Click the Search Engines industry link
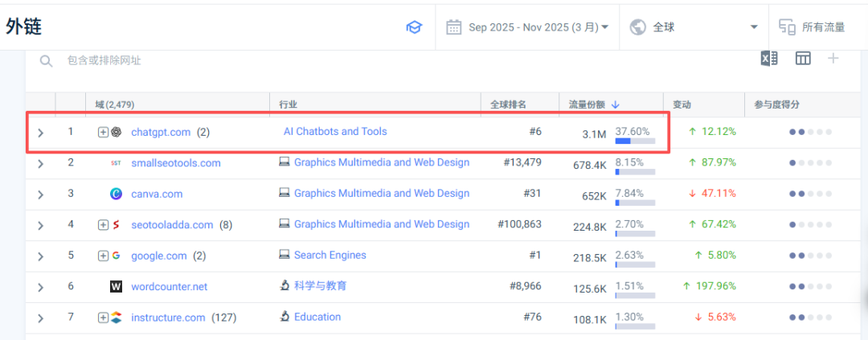The height and width of the screenshot is (340, 868). [x=330, y=256]
